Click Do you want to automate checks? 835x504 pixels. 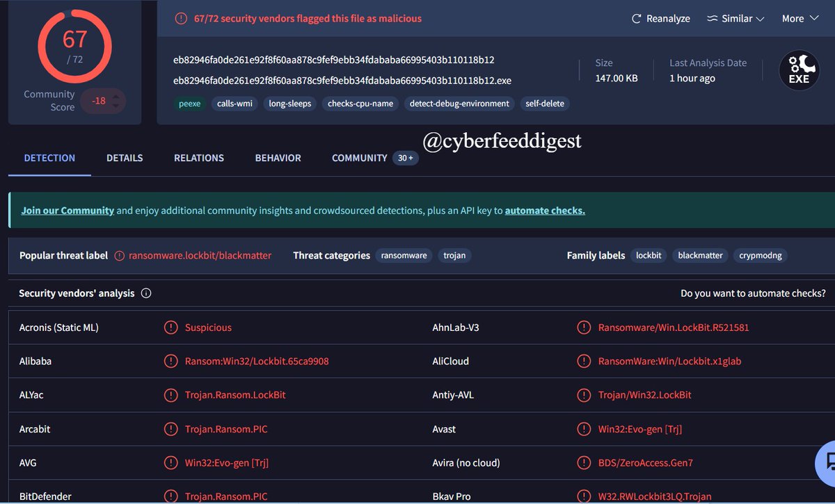tap(753, 293)
